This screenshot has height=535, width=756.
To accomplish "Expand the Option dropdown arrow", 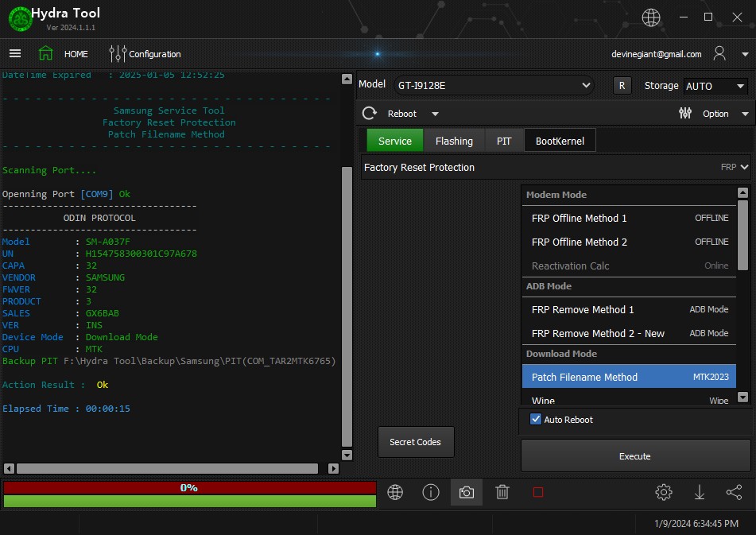I will tap(745, 114).
